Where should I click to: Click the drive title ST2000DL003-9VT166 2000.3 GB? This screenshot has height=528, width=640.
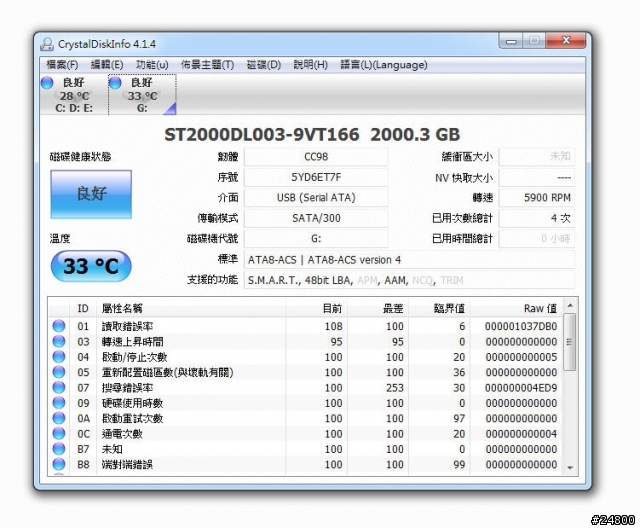click(312, 135)
